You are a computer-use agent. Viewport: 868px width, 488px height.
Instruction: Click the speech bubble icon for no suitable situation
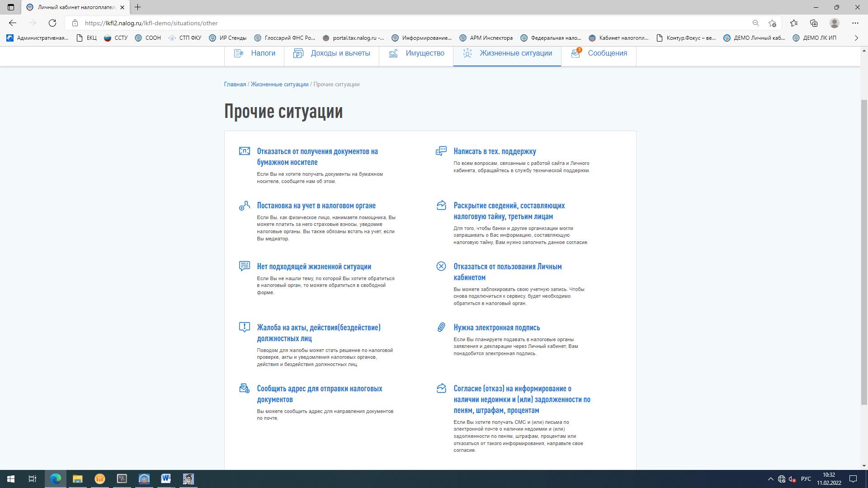(244, 266)
